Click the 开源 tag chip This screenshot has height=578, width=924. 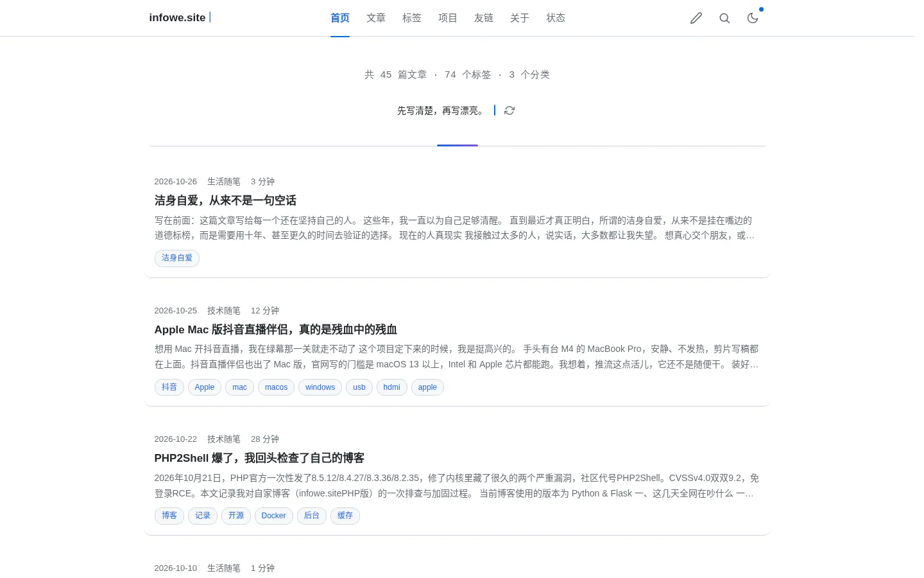pos(236,516)
